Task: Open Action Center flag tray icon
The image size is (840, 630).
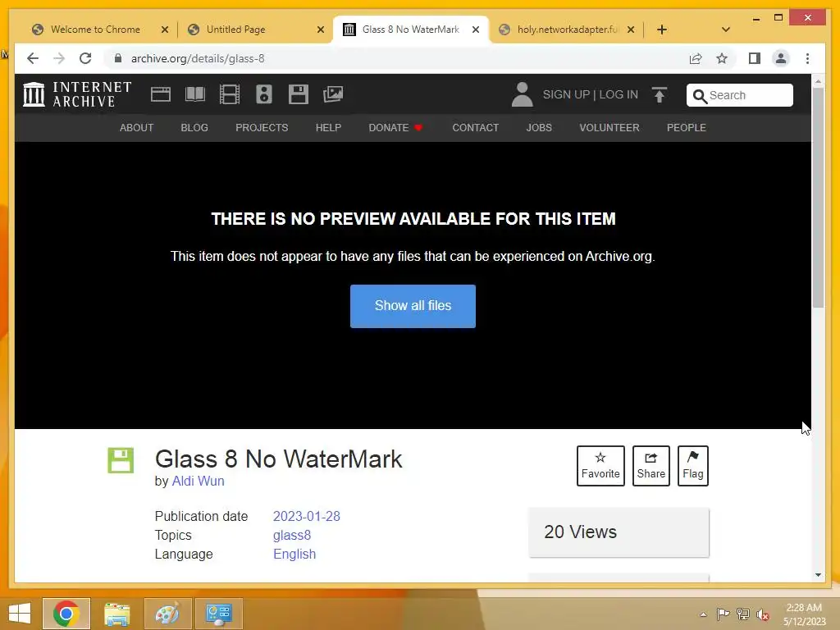Action: click(723, 614)
